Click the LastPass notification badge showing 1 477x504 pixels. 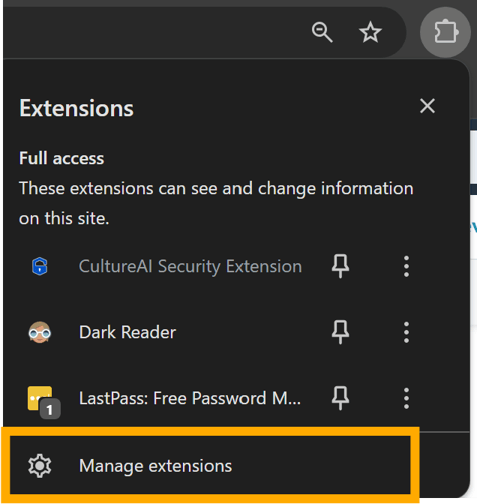pyautogui.click(x=50, y=409)
